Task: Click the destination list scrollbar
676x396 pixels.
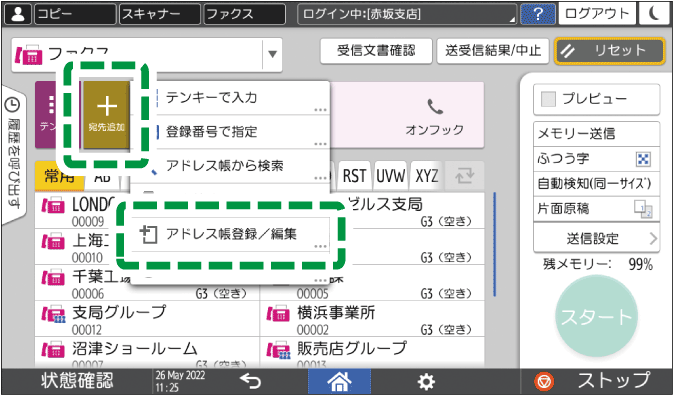Action: coord(494,244)
